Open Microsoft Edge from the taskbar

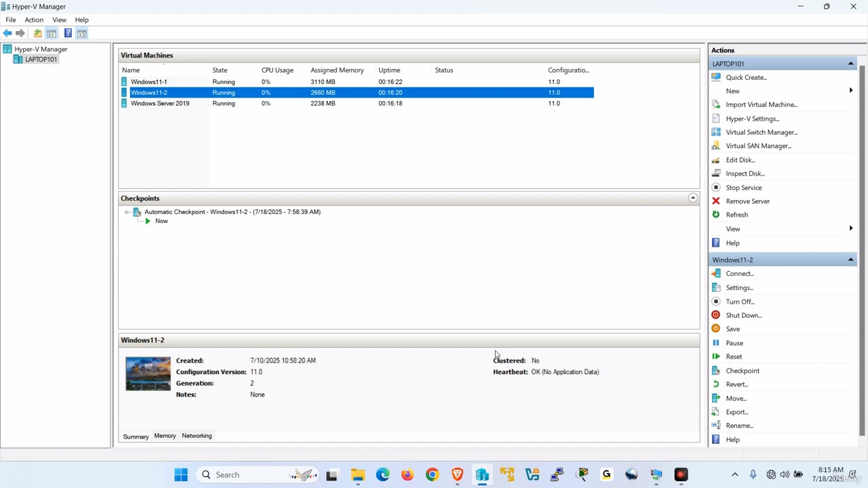382,474
